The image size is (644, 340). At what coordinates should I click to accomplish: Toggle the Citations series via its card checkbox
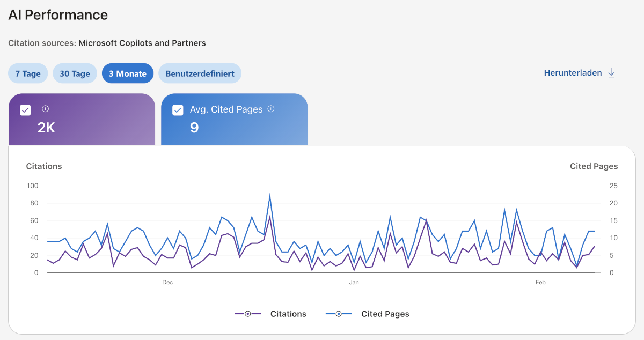click(x=25, y=109)
